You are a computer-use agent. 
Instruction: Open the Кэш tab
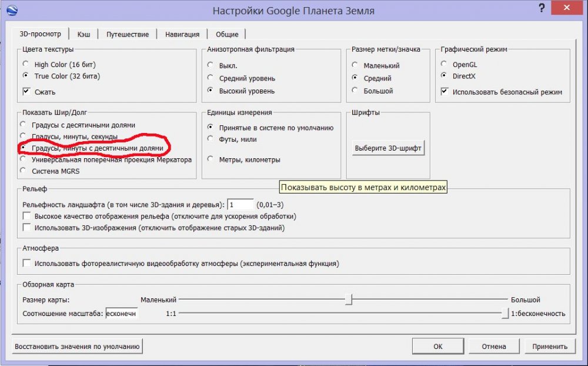pos(83,34)
